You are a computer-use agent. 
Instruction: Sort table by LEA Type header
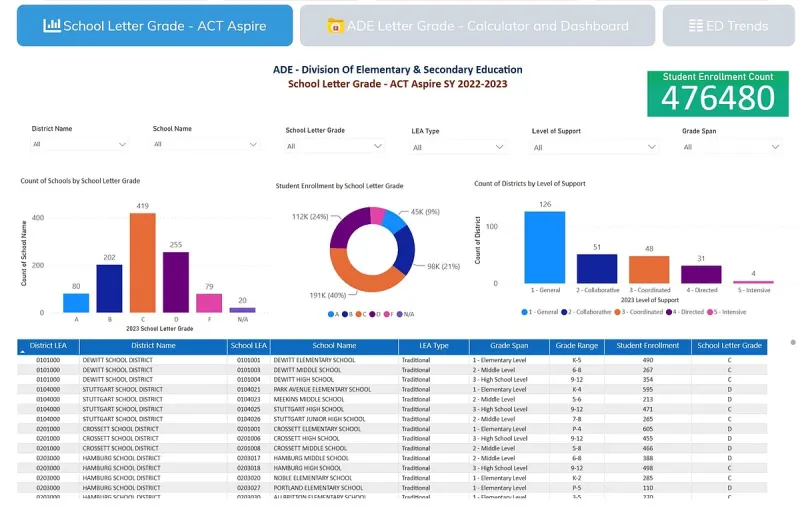434,346
